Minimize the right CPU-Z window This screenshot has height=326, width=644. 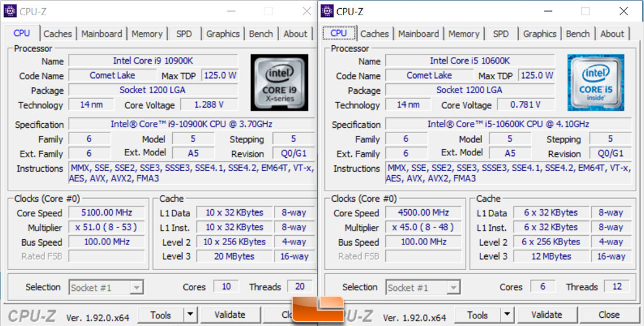click(x=549, y=11)
